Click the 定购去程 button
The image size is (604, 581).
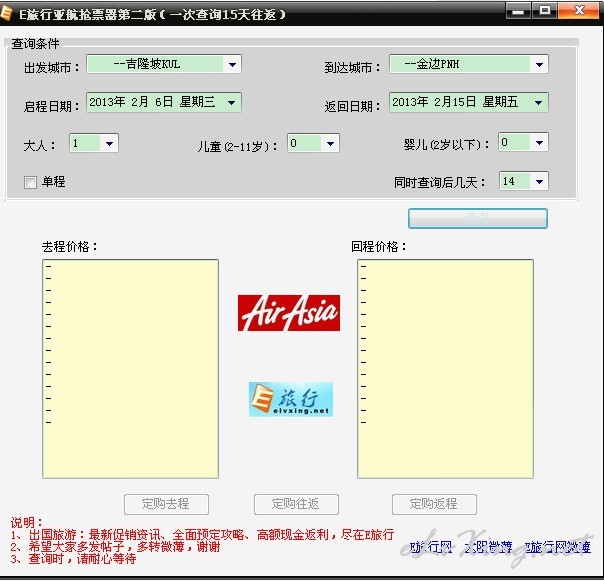pos(166,504)
